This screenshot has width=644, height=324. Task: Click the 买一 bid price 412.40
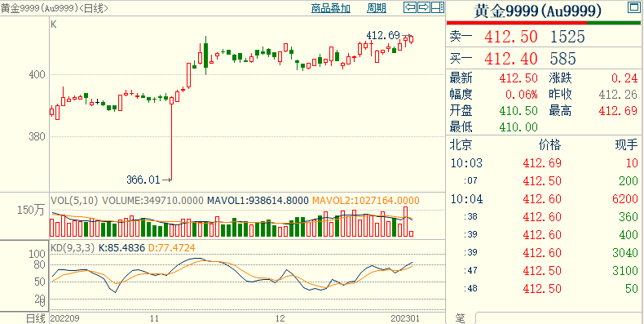pos(511,59)
